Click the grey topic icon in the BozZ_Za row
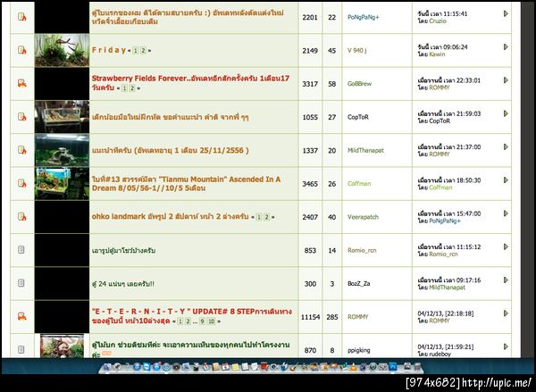 tap(21, 283)
